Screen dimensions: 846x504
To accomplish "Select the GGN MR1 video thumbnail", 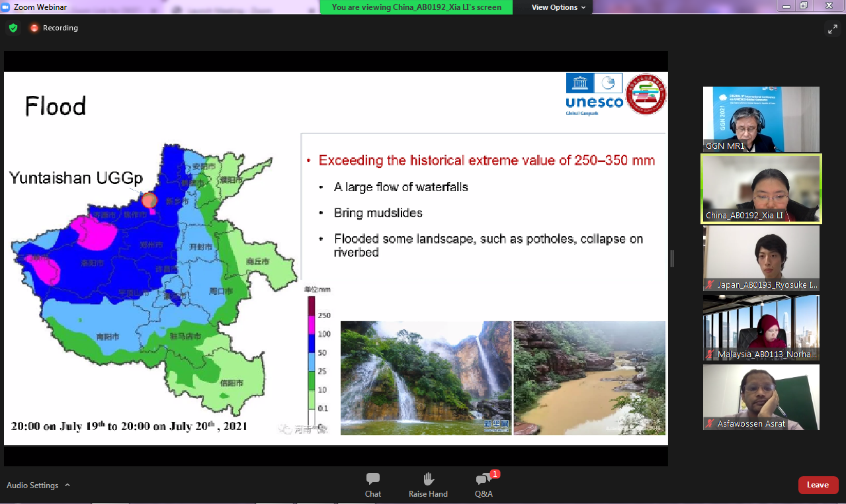I will pos(761,119).
